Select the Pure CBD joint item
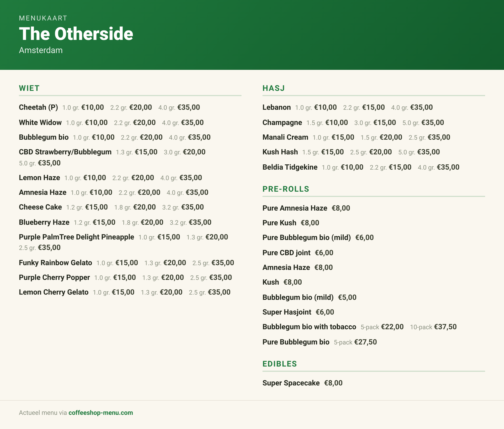This screenshot has width=504, height=429. click(x=286, y=253)
